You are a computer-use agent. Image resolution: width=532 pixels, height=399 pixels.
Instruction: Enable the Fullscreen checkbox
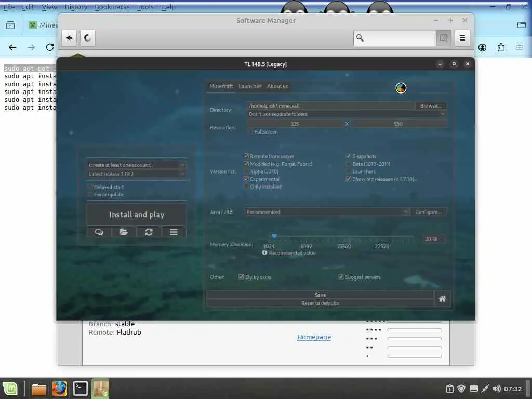251,131
